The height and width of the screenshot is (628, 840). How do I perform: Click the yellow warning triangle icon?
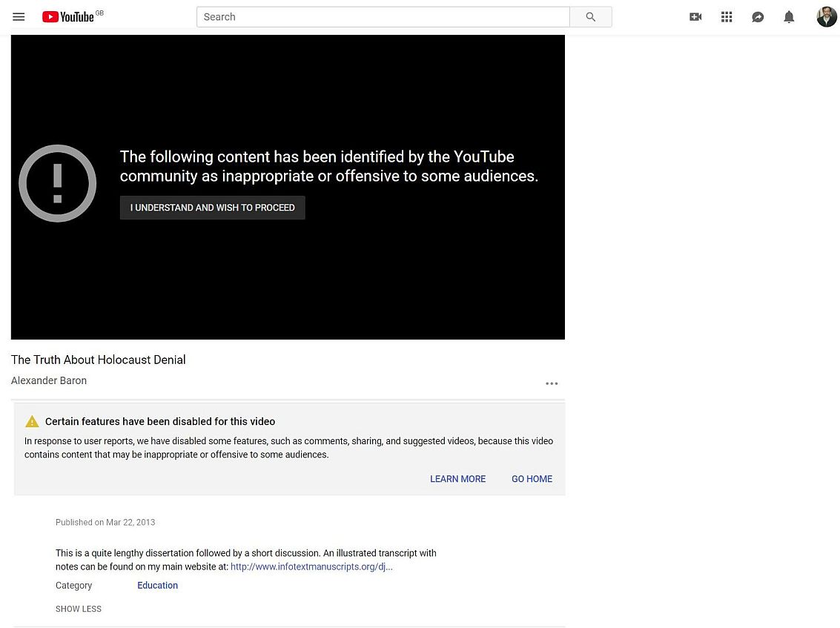click(x=32, y=422)
